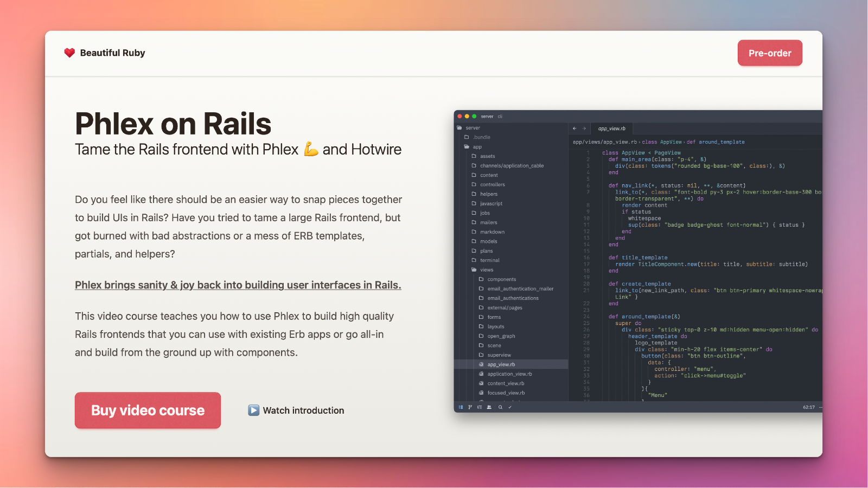The width and height of the screenshot is (868, 488).
Task: Click the 'def around_template' breadcrumb
Action: click(716, 142)
